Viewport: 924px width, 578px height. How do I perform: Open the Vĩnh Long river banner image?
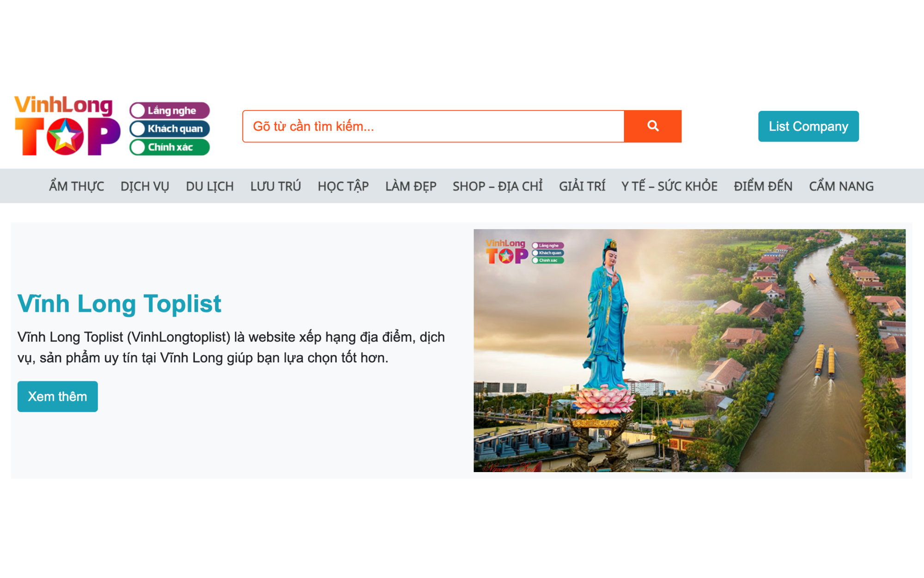click(689, 350)
